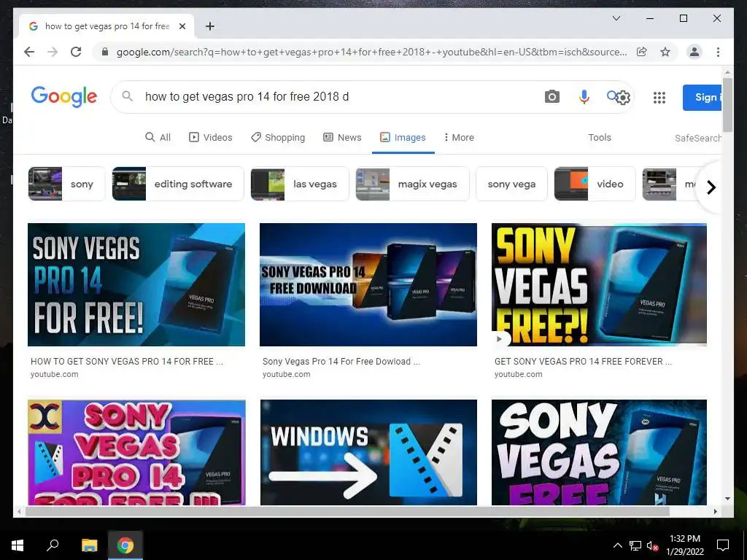This screenshot has width=747, height=560.
Task: Open the Windows Start menu
Action: click(x=18, y=545)
